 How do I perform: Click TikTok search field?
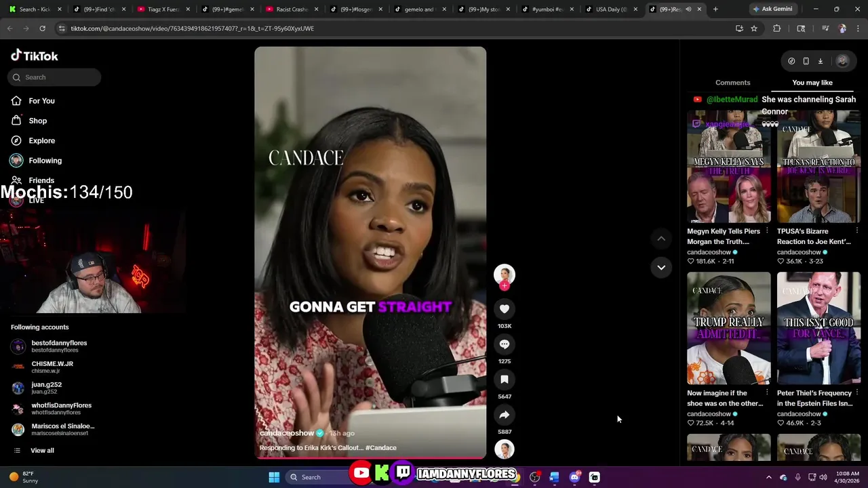tap(54, 77)
